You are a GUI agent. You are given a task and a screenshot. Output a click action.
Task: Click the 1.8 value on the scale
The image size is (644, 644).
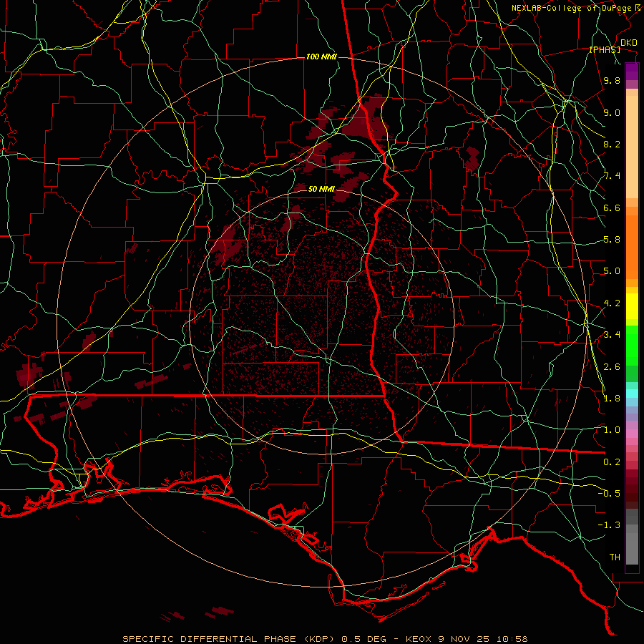point(612,399)
